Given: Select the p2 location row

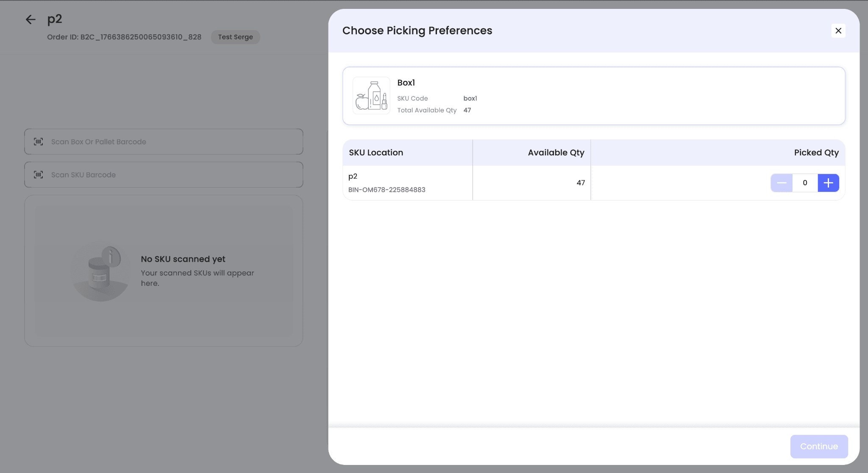Looking at the screenshot, I should (353, 177).
